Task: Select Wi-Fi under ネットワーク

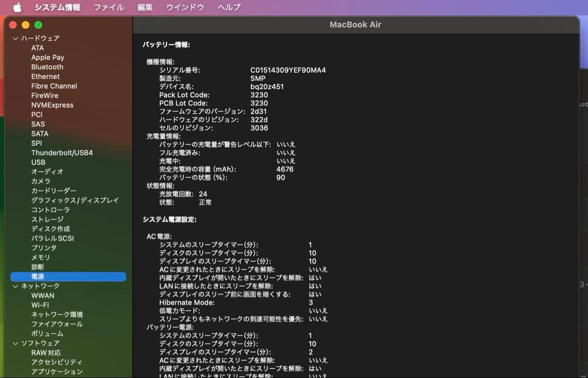Action: (40, 305)
